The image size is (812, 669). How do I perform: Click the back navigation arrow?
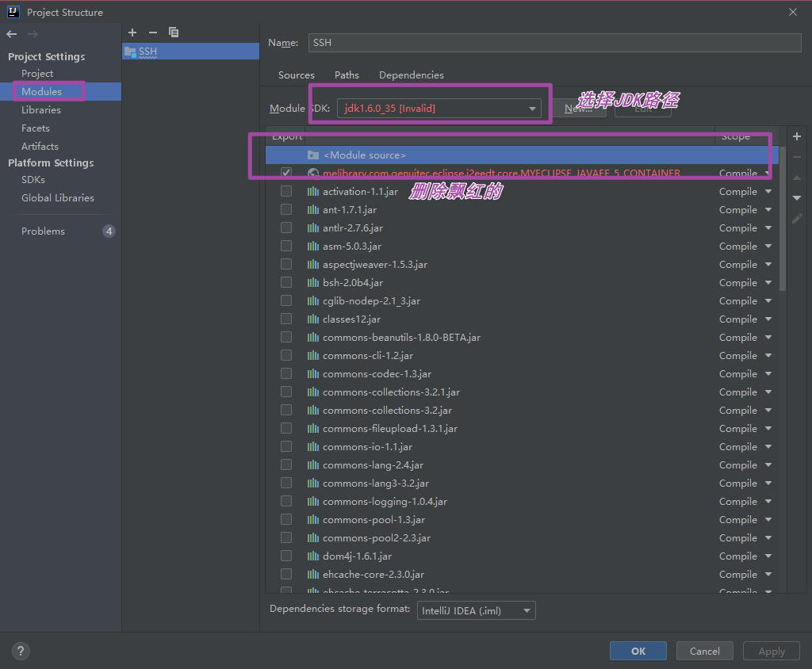click(11, 34)
